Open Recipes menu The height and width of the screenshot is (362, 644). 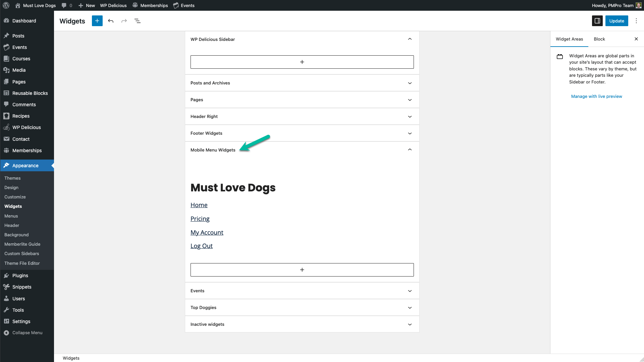(27, 116)
